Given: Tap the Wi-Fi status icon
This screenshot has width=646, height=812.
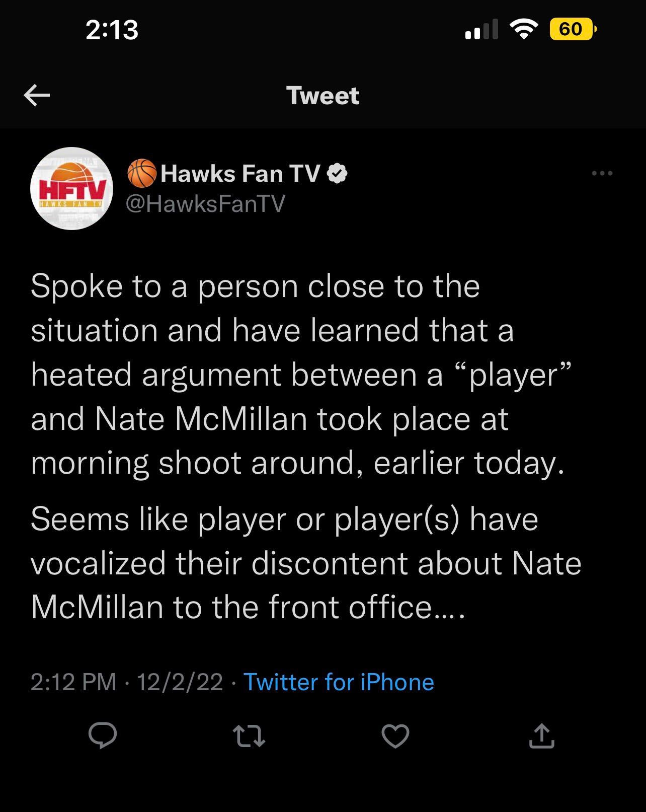Looking at the screenshot, I should tap(524, 29).
